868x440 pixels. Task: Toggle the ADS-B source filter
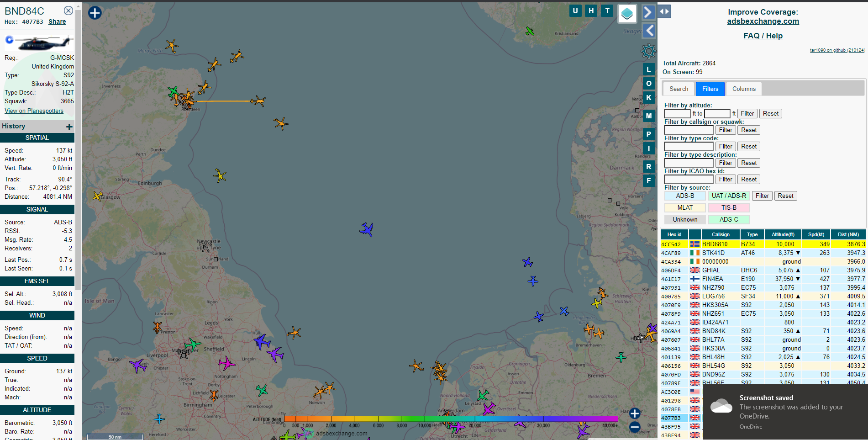(684, 196)
